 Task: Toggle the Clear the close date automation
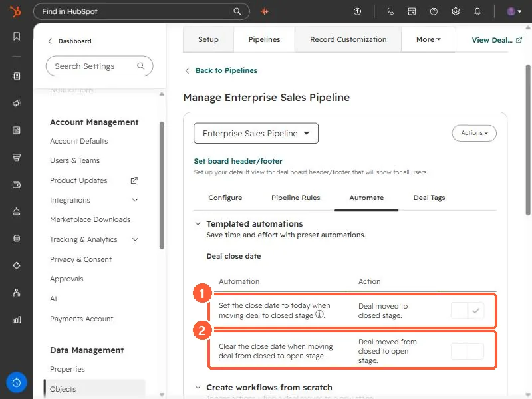coord(467,351)
